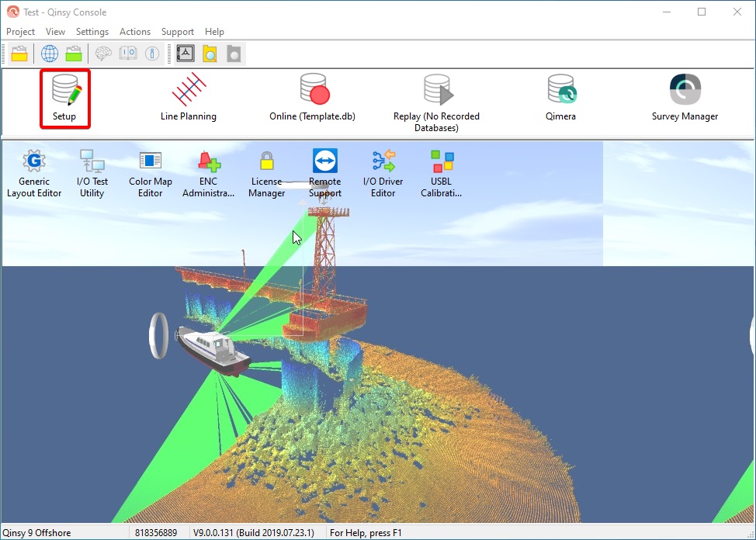Open the Settings menu
Screen dimensions: 756x540
point(92,32)
